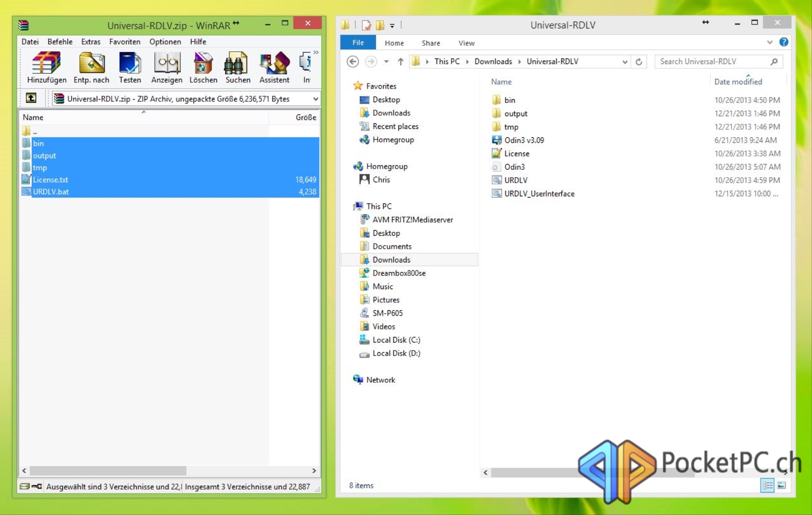Switch to large icons view in status bar

click(781, 485)
